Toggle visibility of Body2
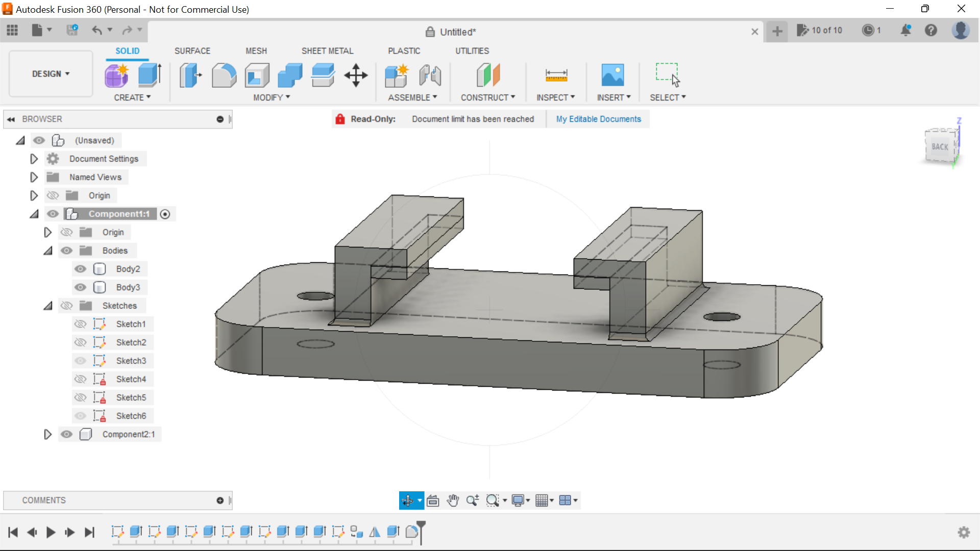Image resolution: width=980 pixels, height=551 pixels. 80,268
